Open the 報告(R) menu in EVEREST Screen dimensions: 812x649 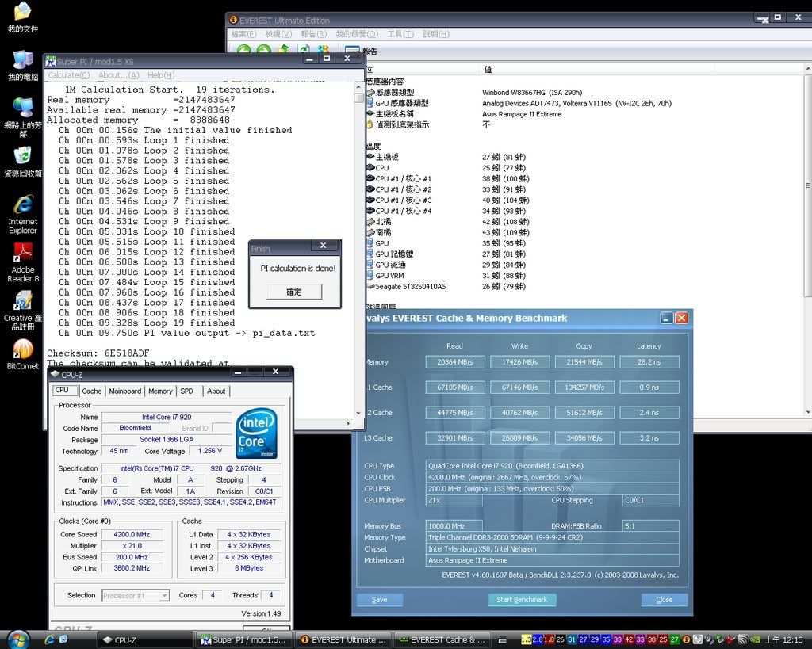314,34
